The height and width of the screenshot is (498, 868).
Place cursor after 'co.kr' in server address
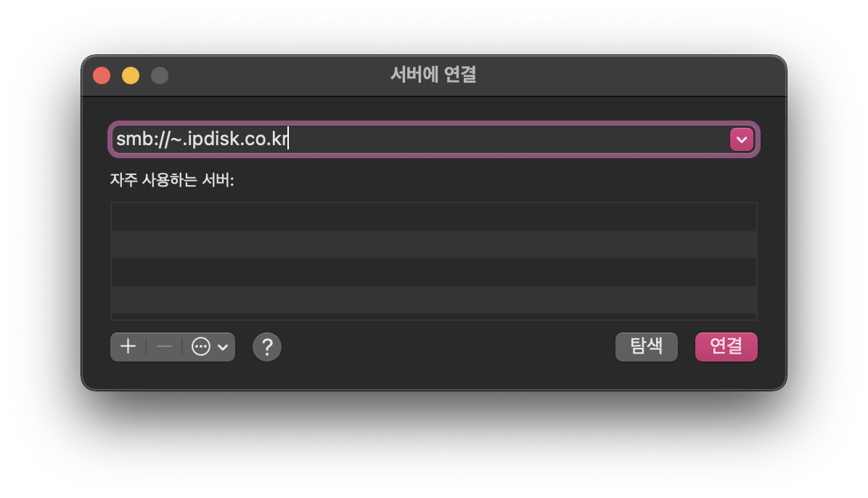(x=288, y=139)
